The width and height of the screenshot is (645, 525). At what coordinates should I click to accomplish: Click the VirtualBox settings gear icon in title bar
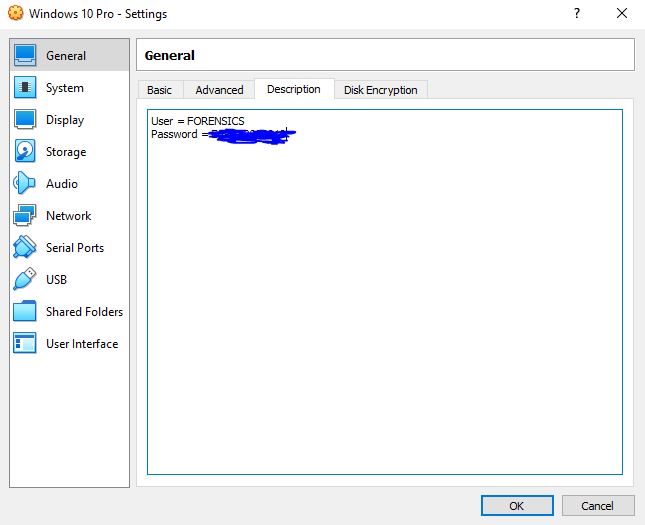pyautogui.click(x=16, y=13)
